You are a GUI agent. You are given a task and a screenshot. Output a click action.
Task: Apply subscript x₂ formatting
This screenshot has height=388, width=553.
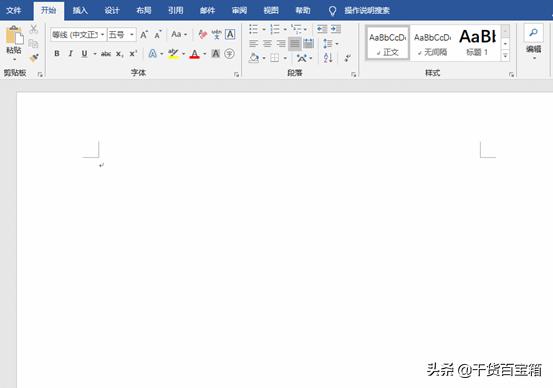tap(120, 54)
